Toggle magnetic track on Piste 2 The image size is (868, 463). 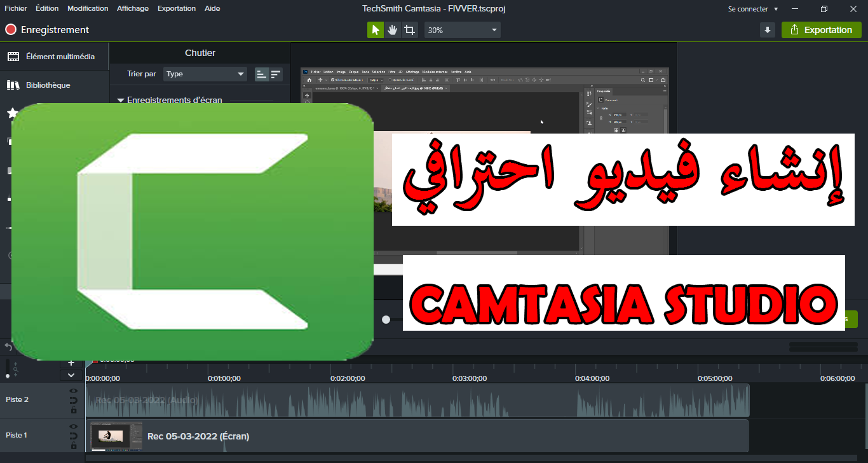tap(74, 401)
